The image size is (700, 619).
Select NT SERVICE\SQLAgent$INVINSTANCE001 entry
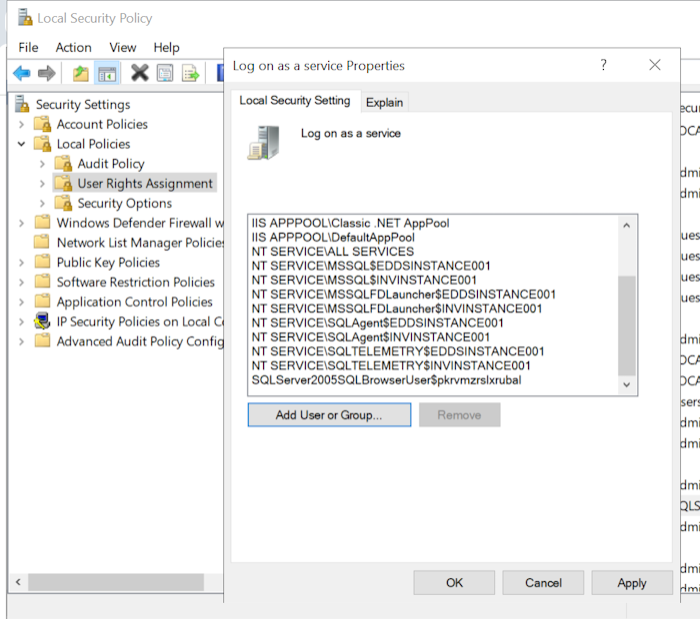point(371,337)
